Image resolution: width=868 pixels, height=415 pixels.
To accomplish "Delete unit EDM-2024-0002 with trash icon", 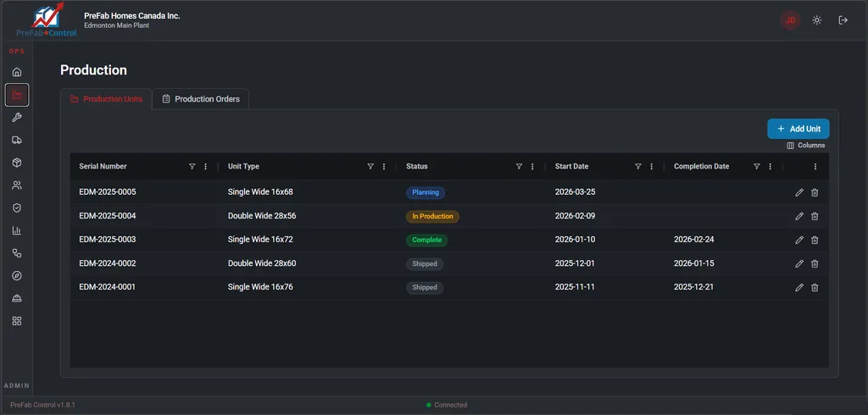I will point(815,264).
